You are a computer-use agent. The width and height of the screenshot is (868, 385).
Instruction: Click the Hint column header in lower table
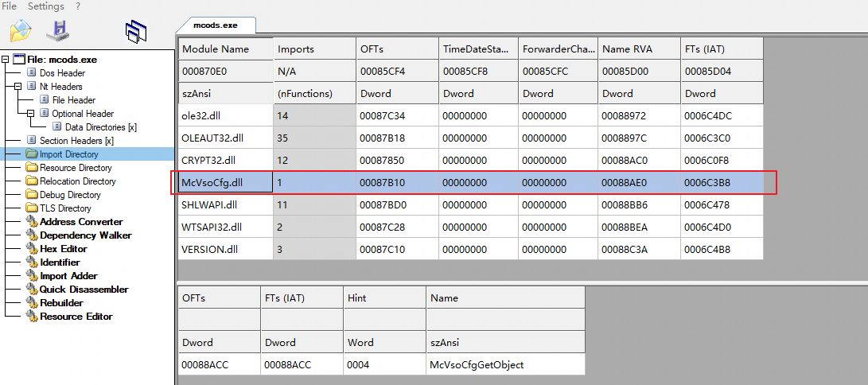pos(384,297)
